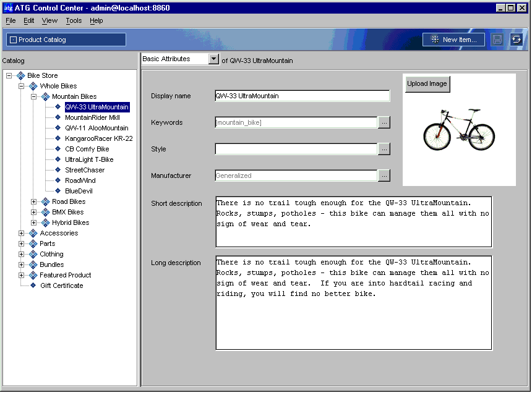The height and width of the screenshot is (393, 532).
Task: Open the Manufacturer ellipsis browse button
Action: [x=384, y=175]
